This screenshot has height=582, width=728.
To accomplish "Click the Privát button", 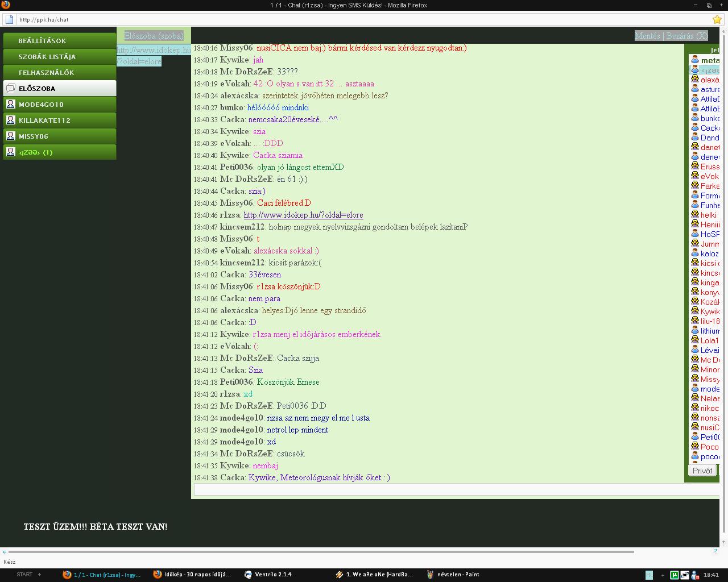I will pos(702,471).
